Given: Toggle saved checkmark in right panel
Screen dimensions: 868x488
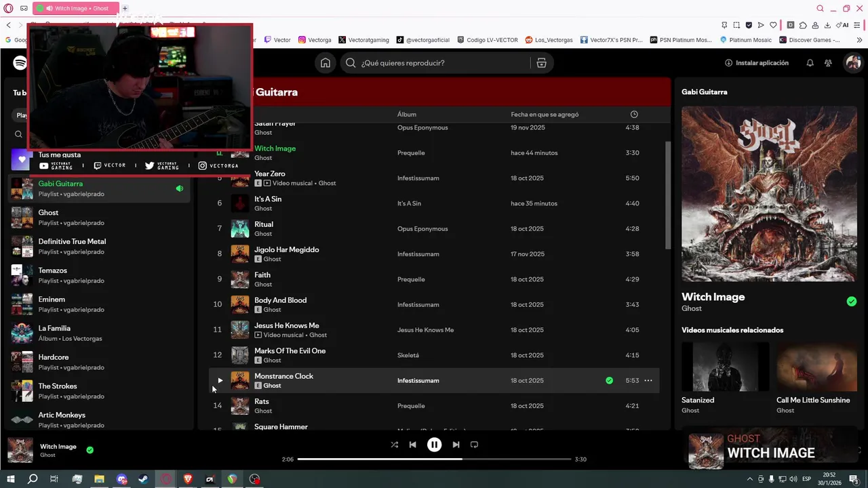Looking at the screenshot, I should click(852, 302).
